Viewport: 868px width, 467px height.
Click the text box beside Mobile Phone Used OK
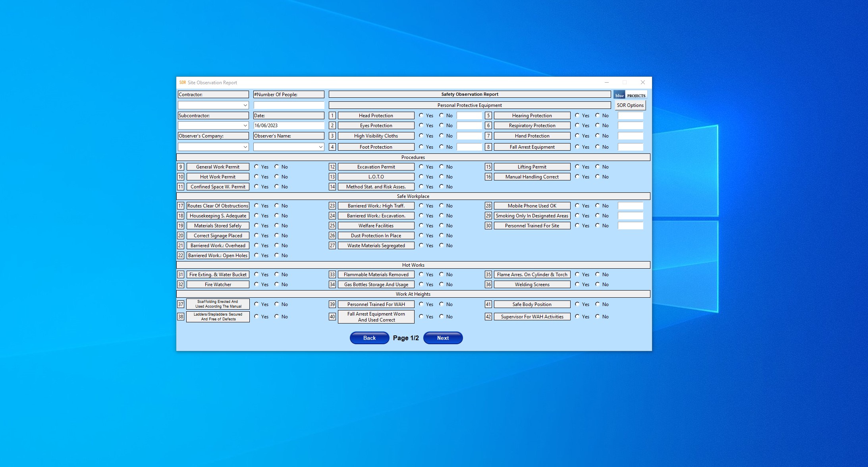630,206
